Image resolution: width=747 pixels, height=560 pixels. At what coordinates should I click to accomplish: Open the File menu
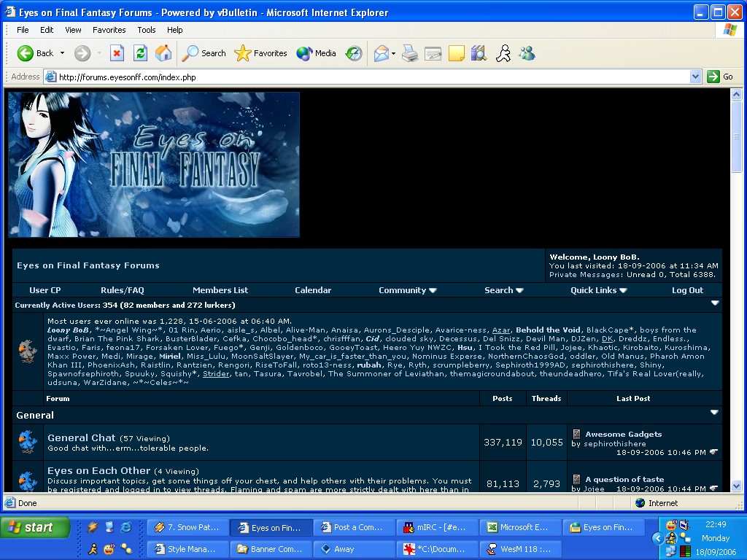23,30
